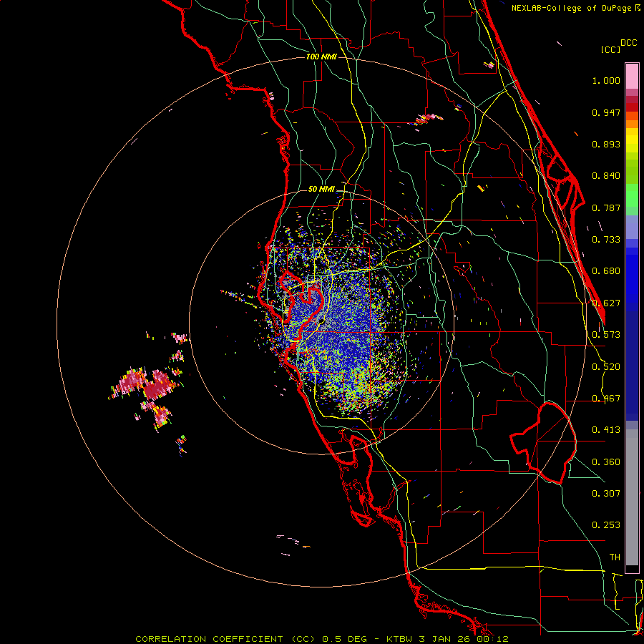Click the 0.520 scale value
The height and width of the screenshot is (644, 644).
606,367
